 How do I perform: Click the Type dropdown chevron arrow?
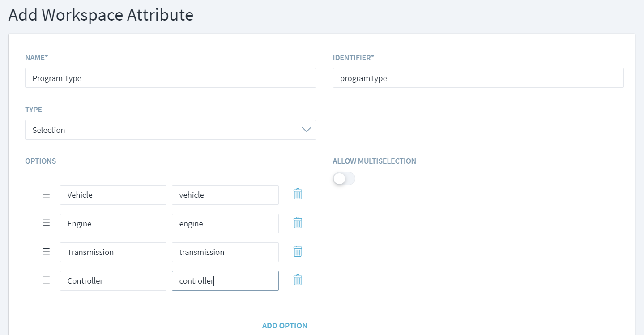click(306, 130)
